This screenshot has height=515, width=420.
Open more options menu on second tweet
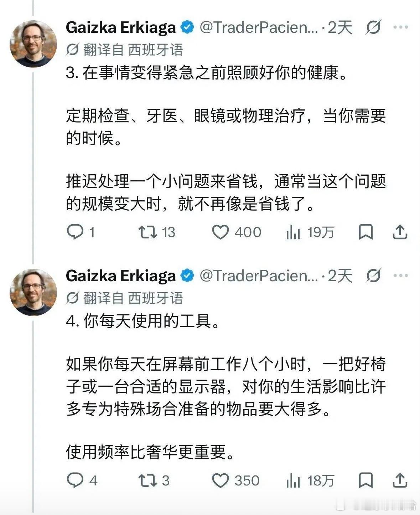(400, 275)
